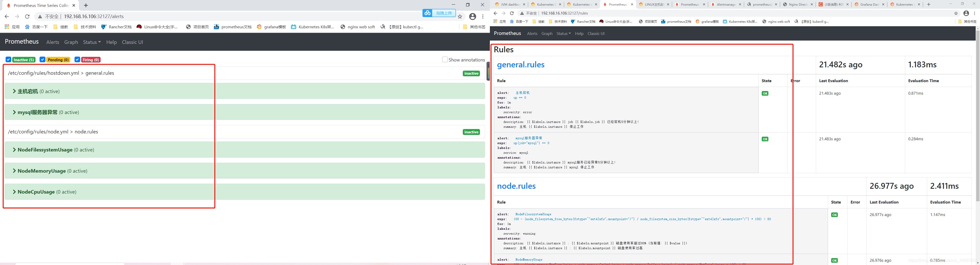Open the general.rules group link

[521, 65]
